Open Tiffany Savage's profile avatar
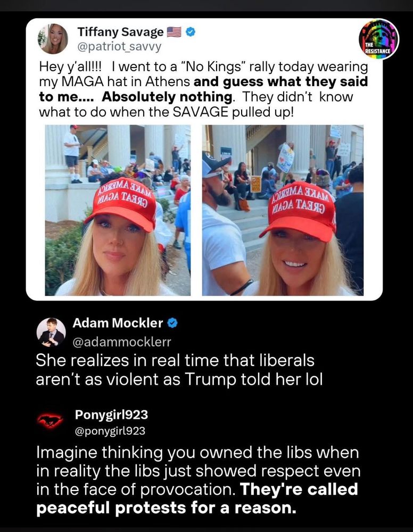This screenshot has height=532, width=413. click(53, 39)
